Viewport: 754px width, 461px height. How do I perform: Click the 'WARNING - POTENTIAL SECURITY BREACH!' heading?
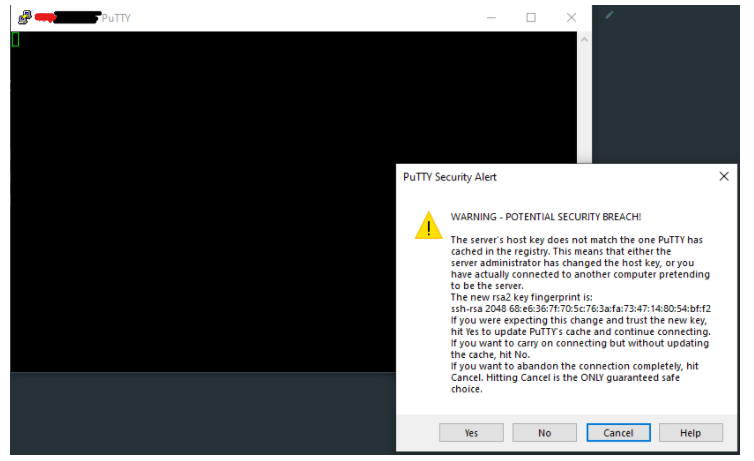pyautogui.click(x=546, y=217)
